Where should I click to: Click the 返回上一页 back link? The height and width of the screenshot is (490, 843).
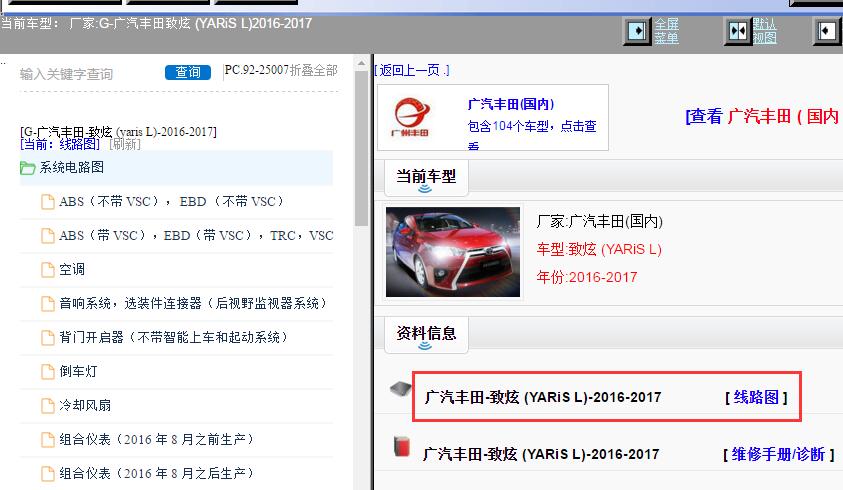(x=412, y=70)
